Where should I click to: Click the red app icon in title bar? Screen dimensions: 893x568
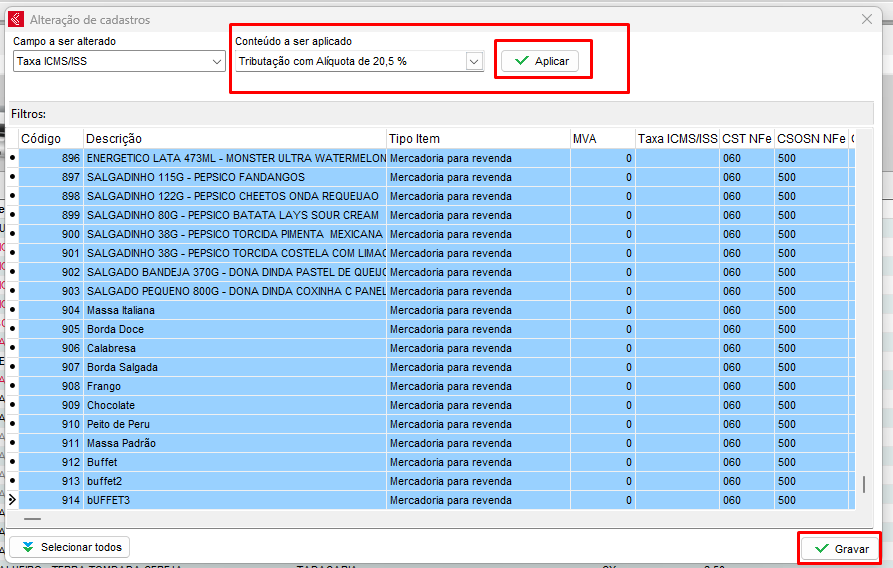[x=15, y=18]
